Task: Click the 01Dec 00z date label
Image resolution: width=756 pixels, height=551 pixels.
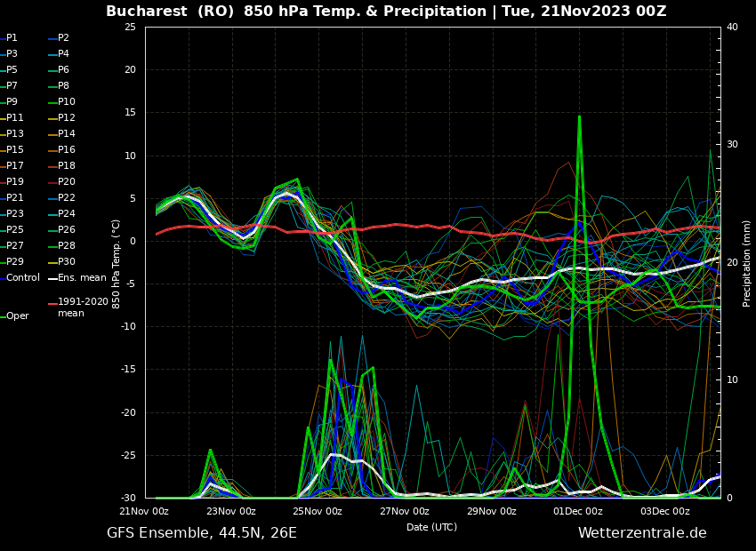Action: pos(578,511)
